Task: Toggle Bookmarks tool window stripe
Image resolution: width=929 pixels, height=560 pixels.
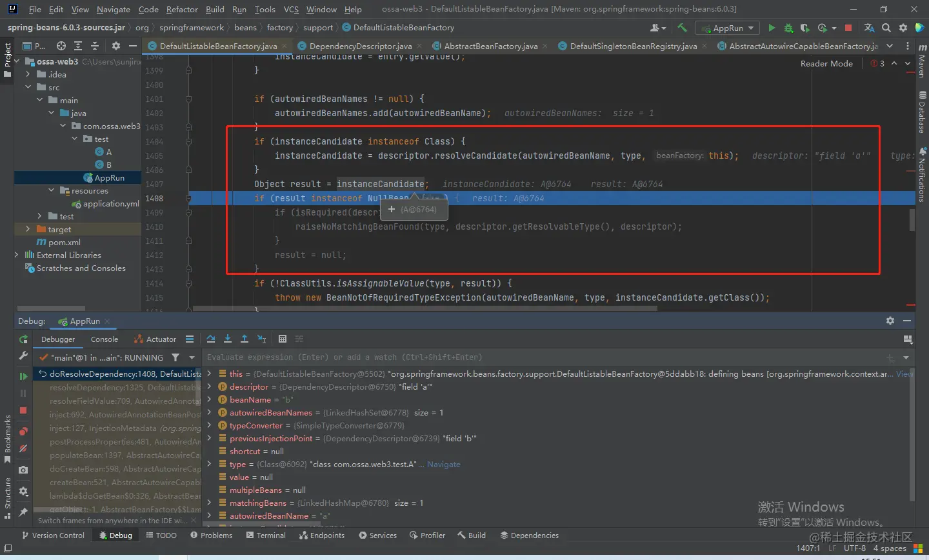Action: 8,439
